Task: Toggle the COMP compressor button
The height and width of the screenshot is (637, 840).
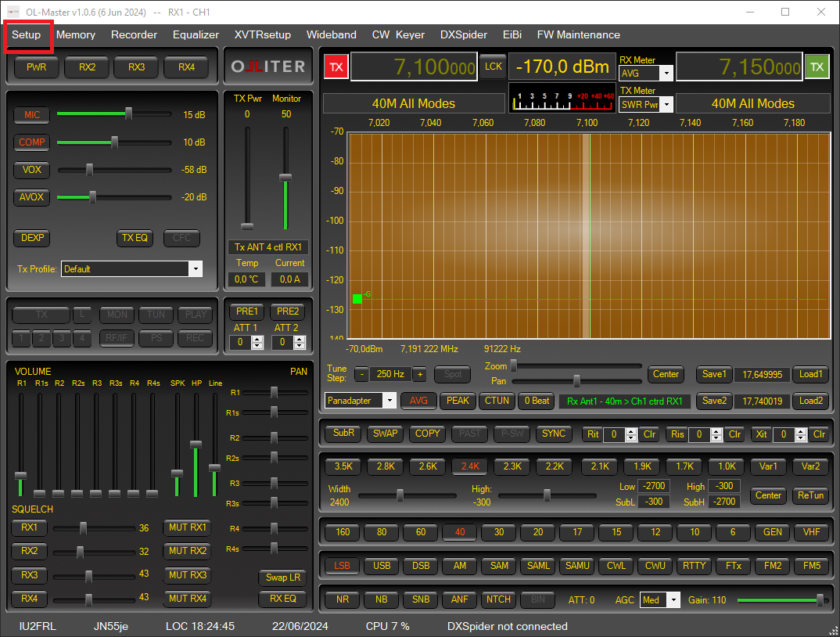Action: tap(31, 142)
